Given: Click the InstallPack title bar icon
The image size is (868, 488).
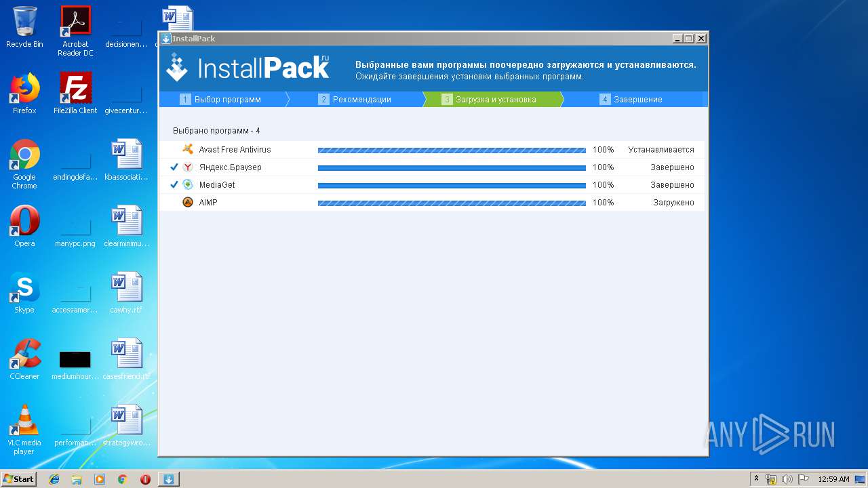Looking at the screenshot, I should click(166, 39).
